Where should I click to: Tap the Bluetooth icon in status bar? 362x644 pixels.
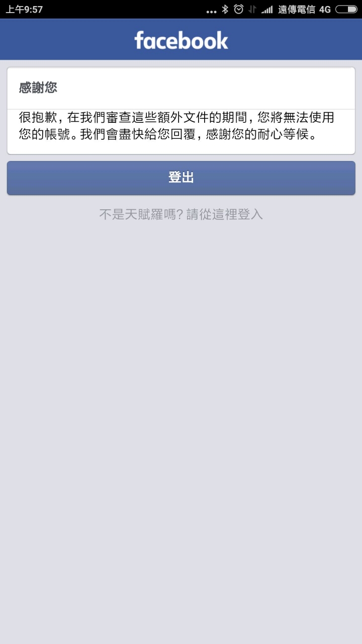(x=225, y=9)
